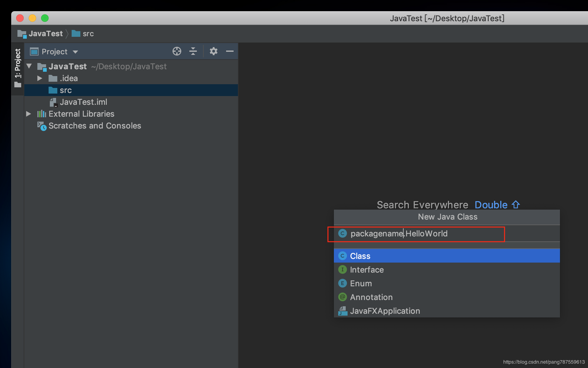
Task: Select the .idea folder tree row
Action: coord(131,78)
